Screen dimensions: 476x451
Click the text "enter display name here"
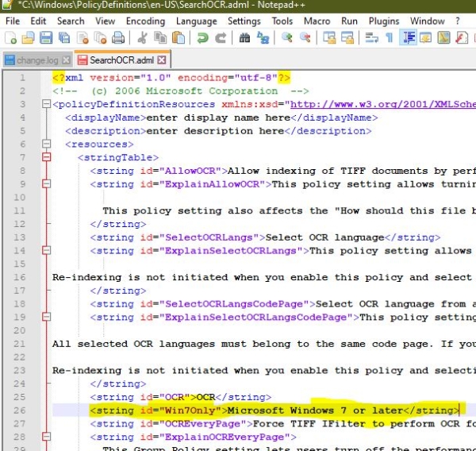pos(218,118)
